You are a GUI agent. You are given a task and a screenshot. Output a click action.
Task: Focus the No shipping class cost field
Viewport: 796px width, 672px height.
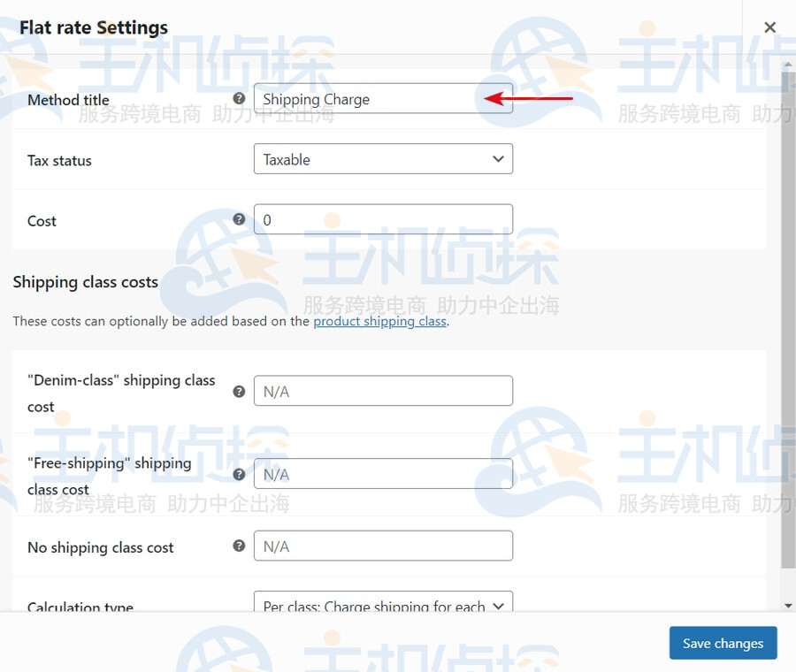pyautogui.click(x=383, y=546)
